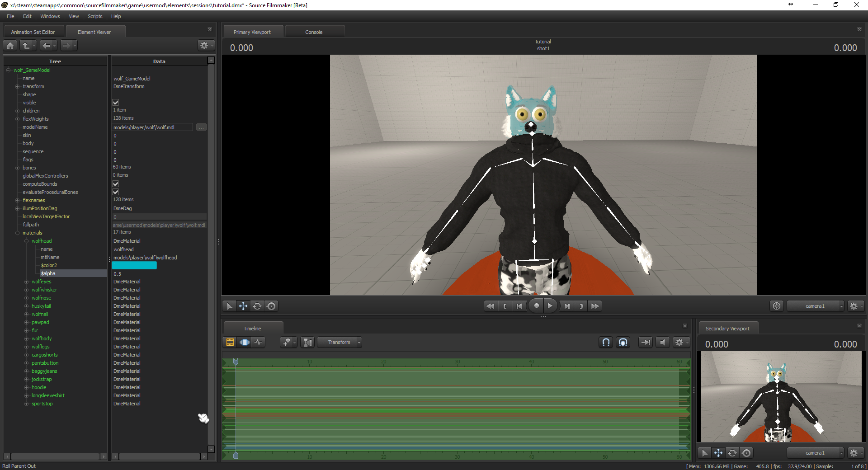Expand the bones tree node
The width and height of the screenshot is (868, 470).
tap(17, 168)
